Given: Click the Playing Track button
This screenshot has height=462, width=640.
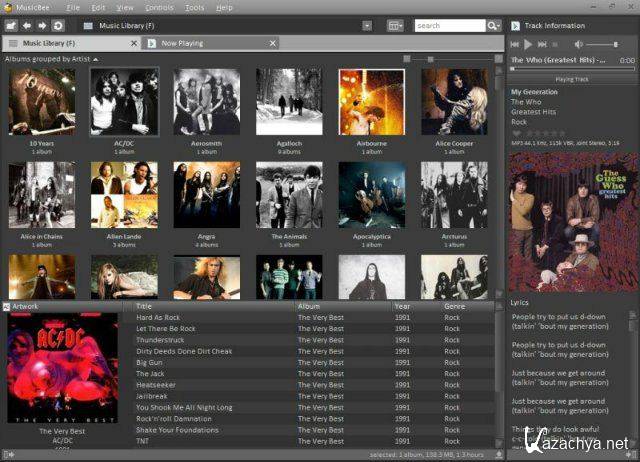Looking at the screenshot, I should [571, 78].
